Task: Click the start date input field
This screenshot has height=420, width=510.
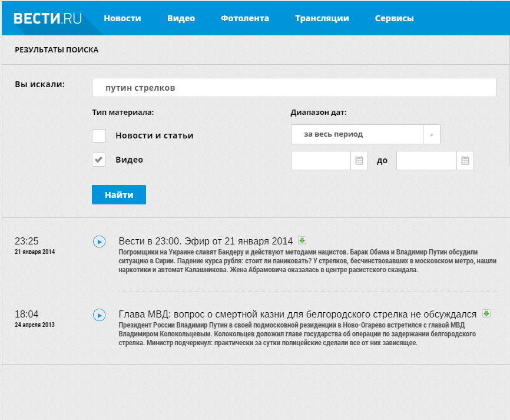Action: coord(321,160)
